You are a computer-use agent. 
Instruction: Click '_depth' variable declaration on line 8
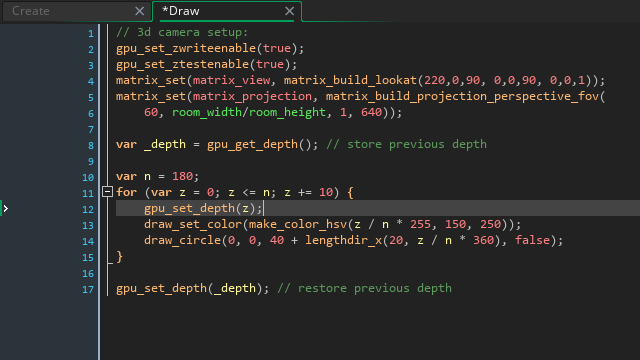click(165, 144)
